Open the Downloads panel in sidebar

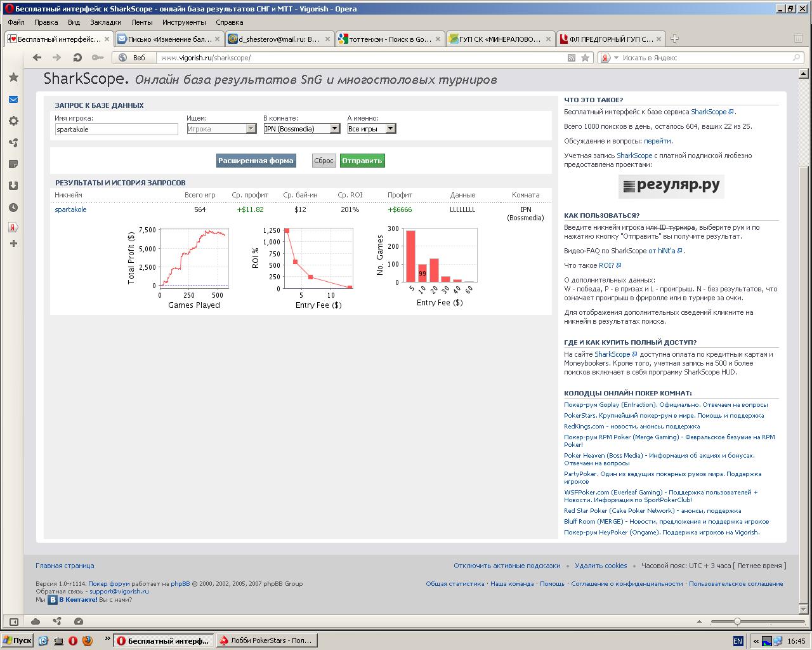[x=13, y=186]
